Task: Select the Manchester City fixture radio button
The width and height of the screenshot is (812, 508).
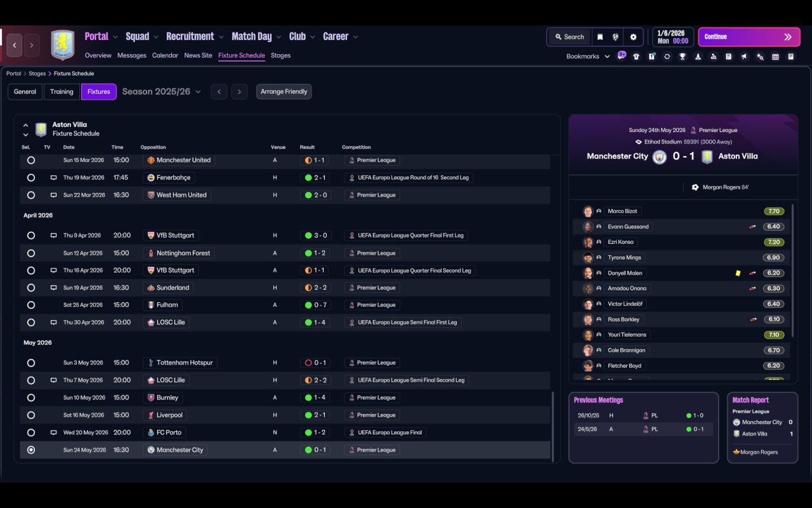Action: pyautogui.click(x=31, y=450)
